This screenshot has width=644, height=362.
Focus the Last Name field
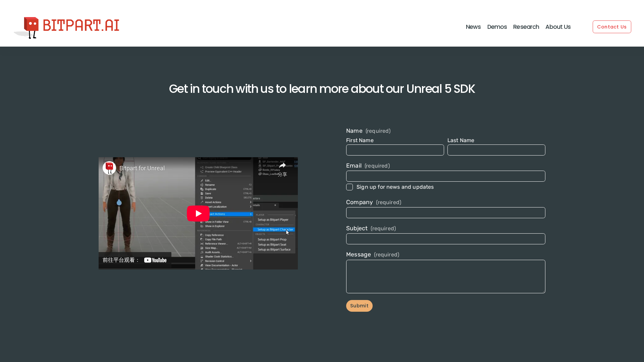pos(496,150)
